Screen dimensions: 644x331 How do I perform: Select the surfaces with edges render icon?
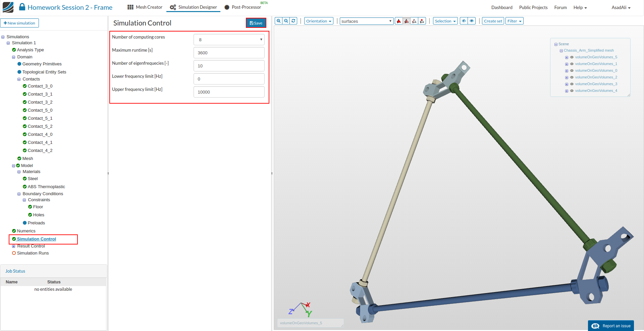(407, 21)
